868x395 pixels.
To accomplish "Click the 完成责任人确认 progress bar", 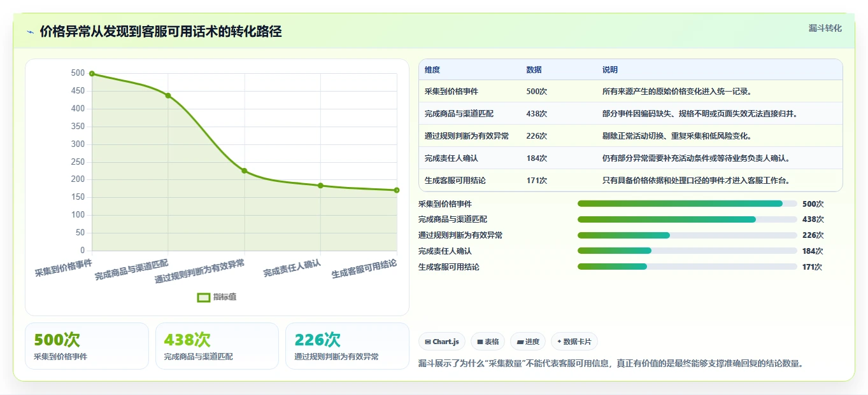I will coord(687,251).
